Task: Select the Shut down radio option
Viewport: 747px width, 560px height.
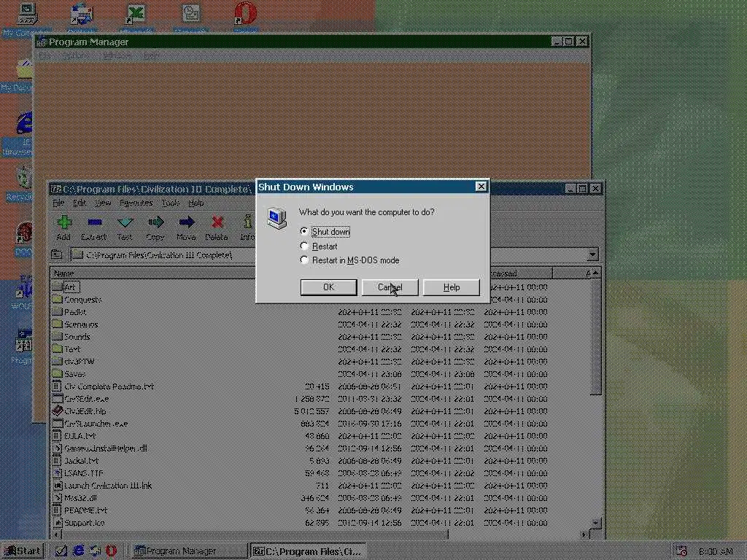Action: [x=326, y=232]
